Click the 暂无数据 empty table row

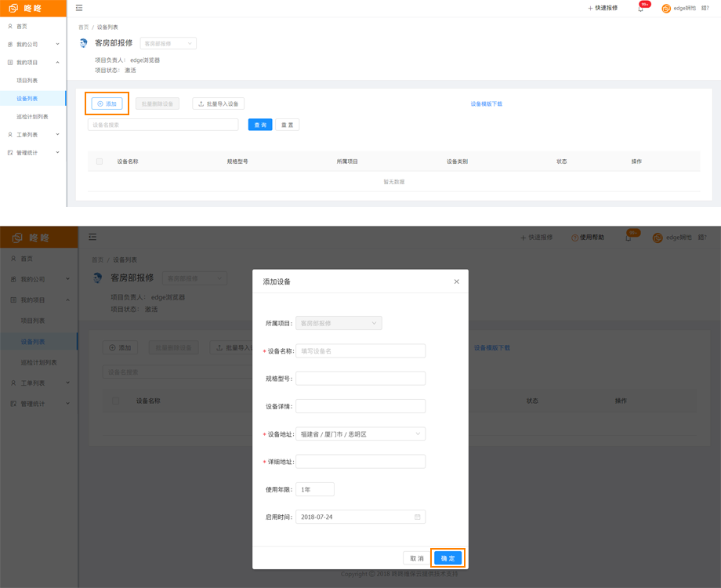393,182
